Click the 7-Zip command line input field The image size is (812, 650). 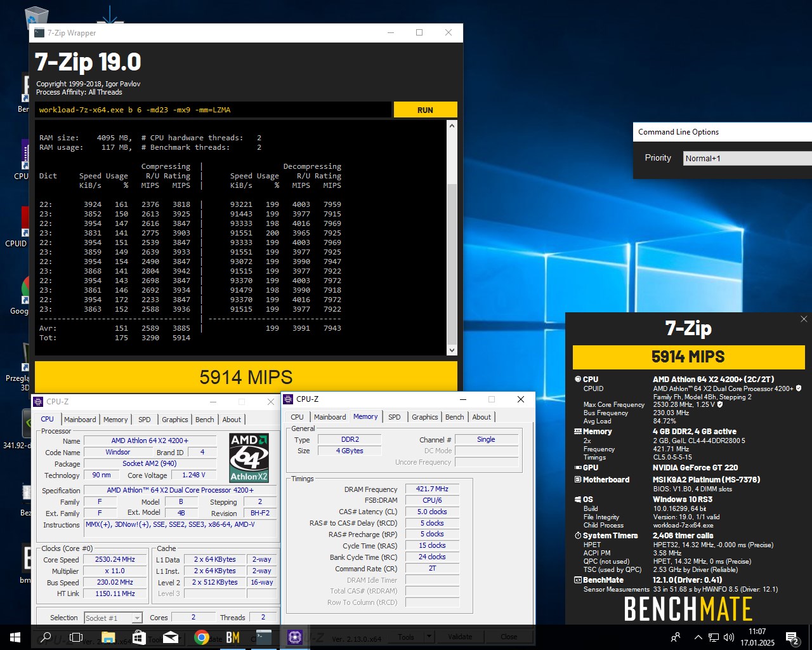pyautogui.click(x=213, y=110)
